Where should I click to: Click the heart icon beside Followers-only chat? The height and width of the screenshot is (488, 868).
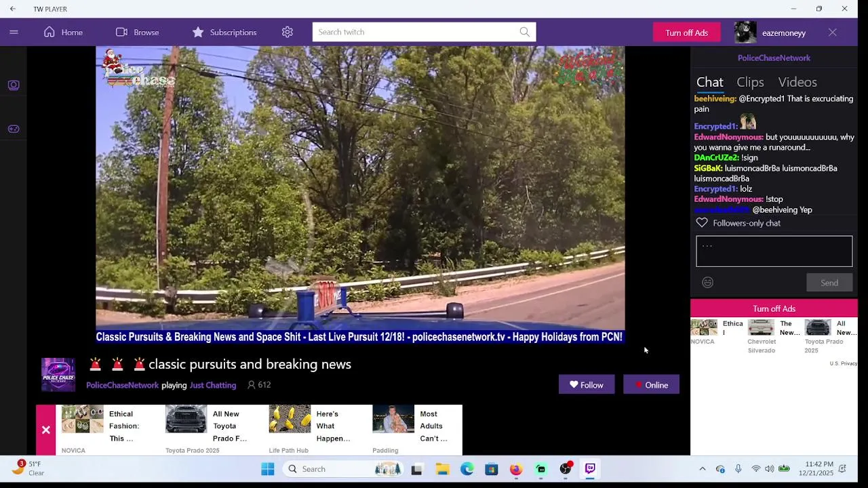point(702,223)
